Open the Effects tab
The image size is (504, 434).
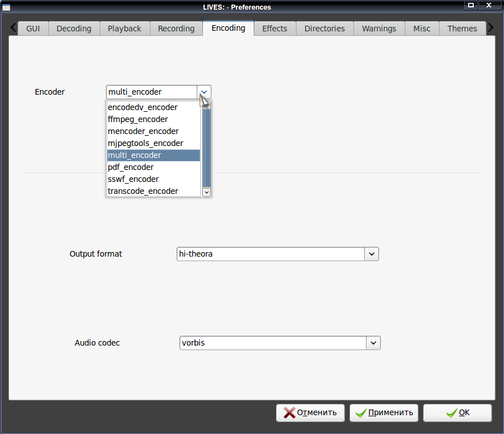click(x=274, y=29)
